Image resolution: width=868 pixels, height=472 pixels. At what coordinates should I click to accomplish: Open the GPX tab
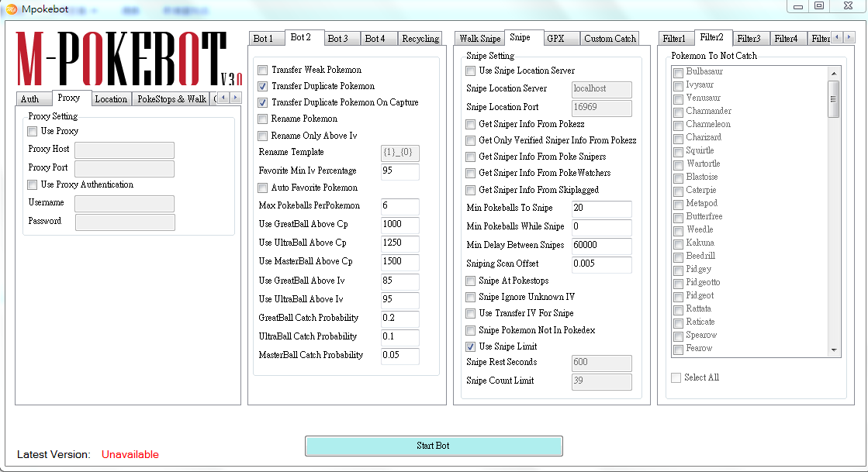click(555, 39)
